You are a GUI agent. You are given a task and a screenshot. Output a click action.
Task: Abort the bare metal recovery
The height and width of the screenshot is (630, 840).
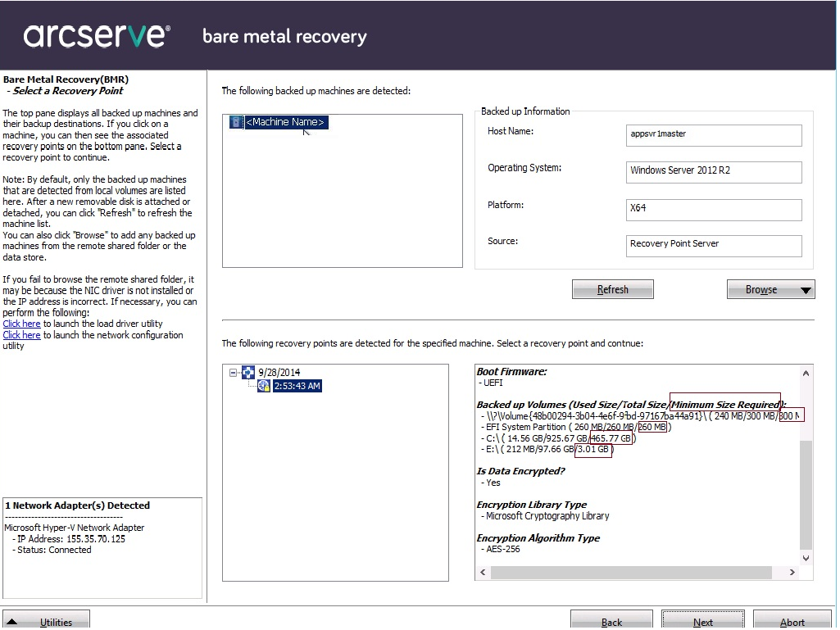click(792, 623)
